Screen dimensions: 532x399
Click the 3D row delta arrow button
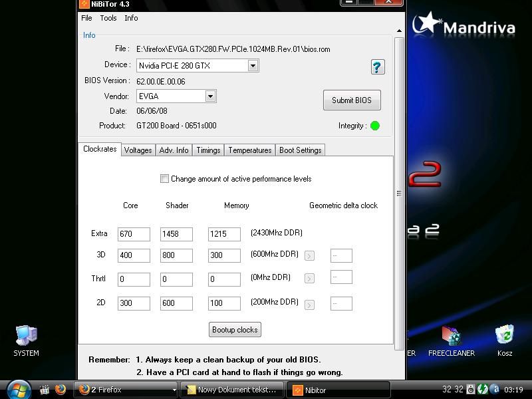309,255
